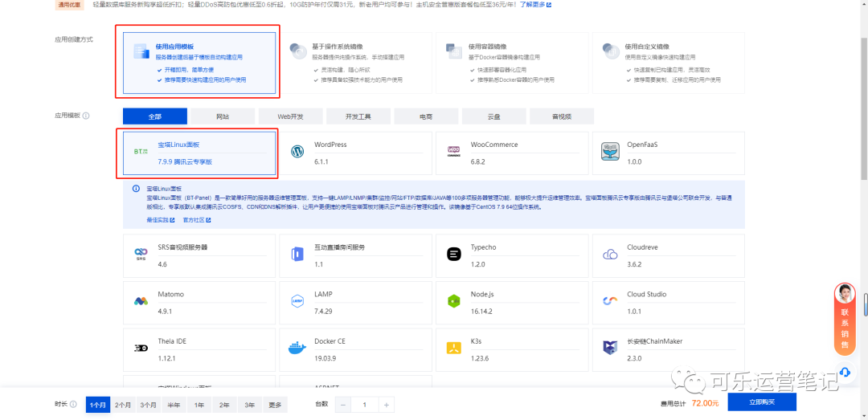Switch to the 网站 template tab

point(223,116)
